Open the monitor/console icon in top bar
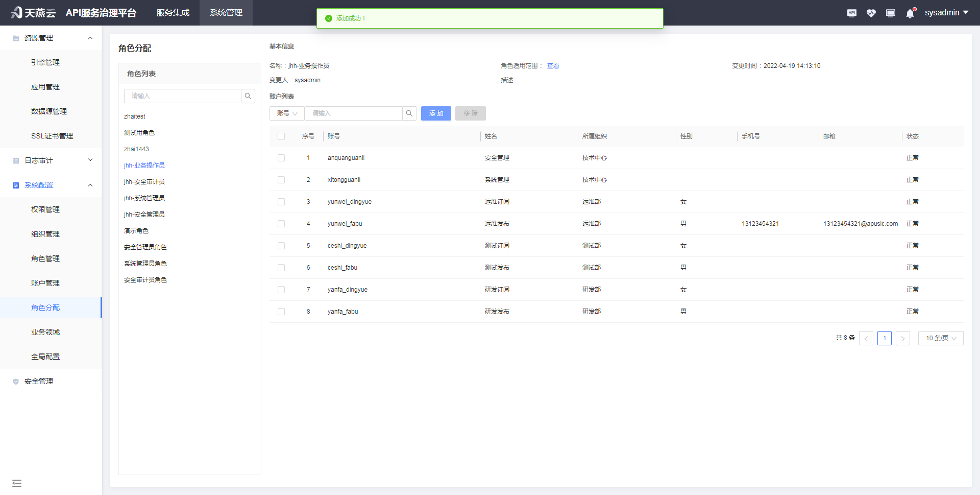980x495 pixels. [x=890, y=13]
